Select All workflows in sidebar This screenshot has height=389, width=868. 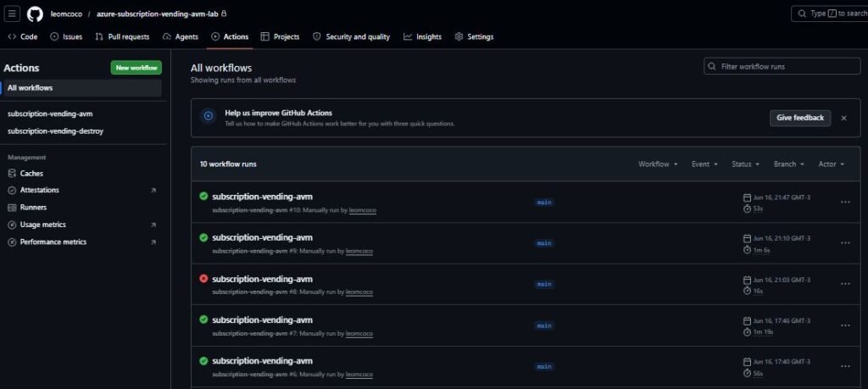tap(82, 88)
